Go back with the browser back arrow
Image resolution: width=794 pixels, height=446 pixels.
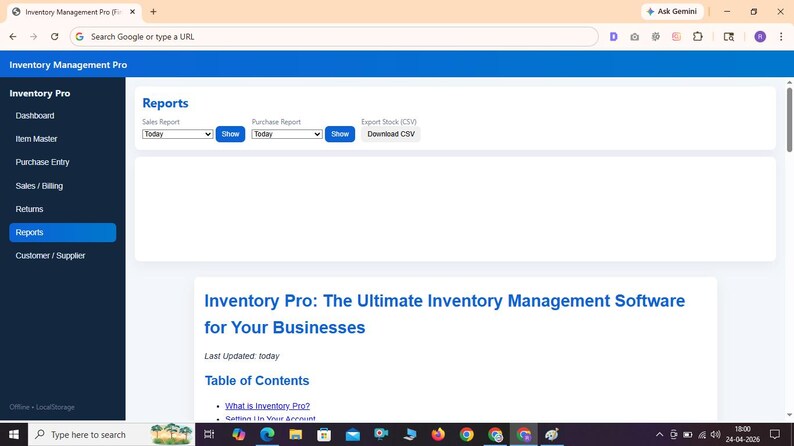[x=13, y=36]
